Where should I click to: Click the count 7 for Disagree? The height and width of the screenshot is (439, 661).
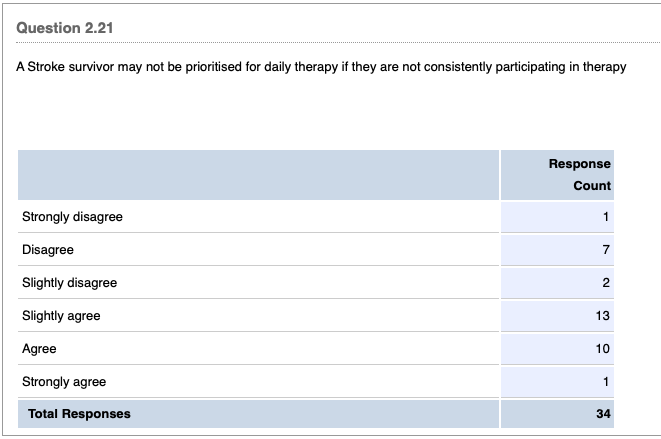tap(606, 250)
